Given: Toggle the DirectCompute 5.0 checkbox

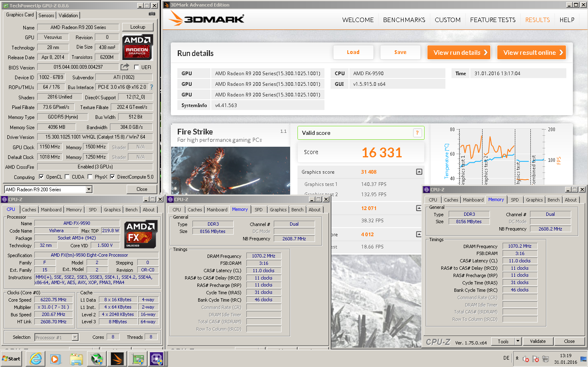Looking at the screenshot, I should coord(112,177).
